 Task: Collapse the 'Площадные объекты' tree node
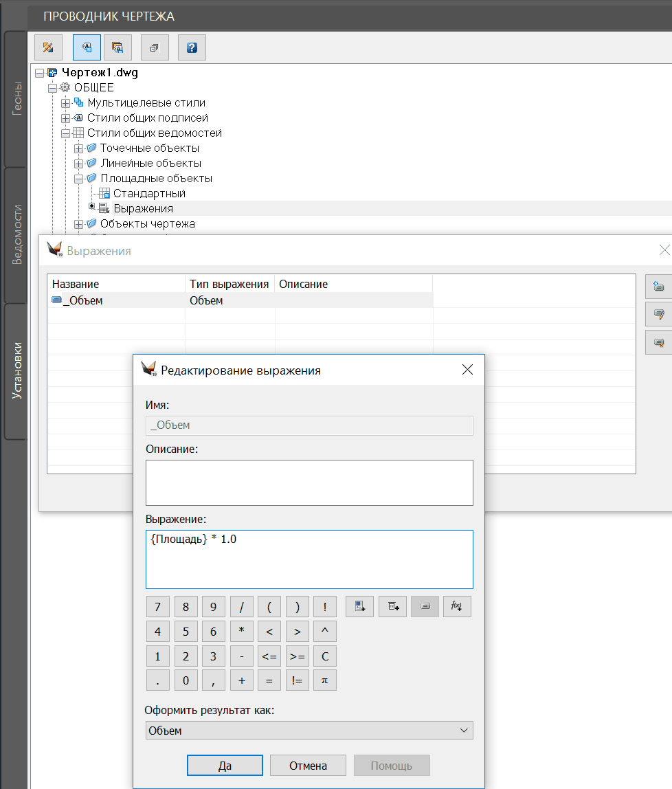(78, 179)
